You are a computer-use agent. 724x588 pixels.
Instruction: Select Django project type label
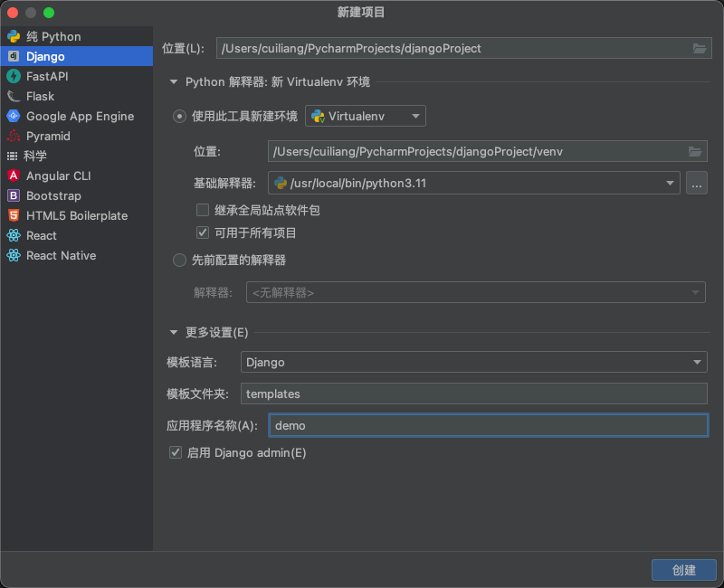coord(45,56)
